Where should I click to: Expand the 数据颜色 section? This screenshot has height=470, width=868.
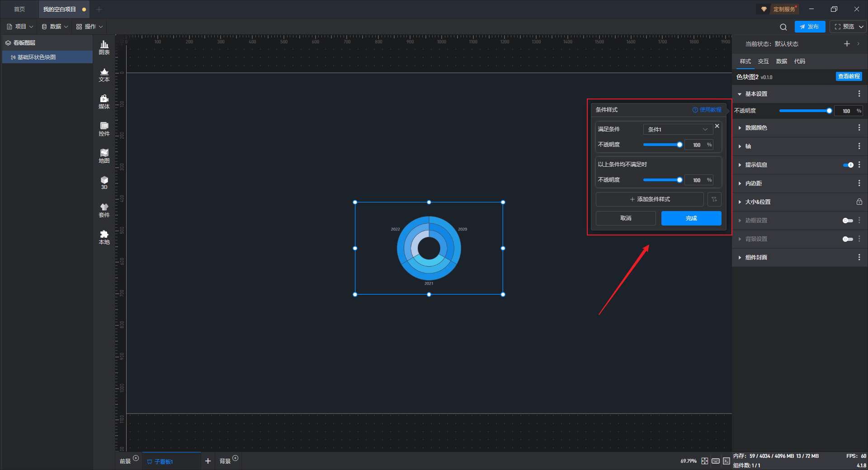click(x=756, y=128)
